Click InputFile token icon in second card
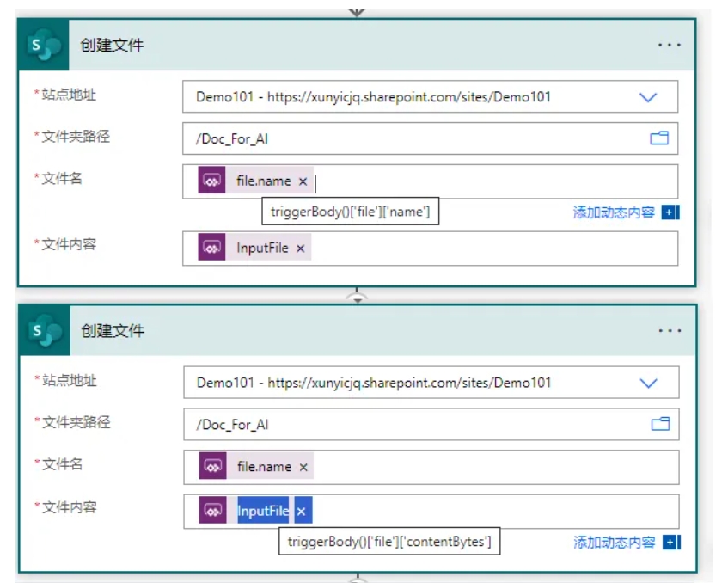 [212, 512]
